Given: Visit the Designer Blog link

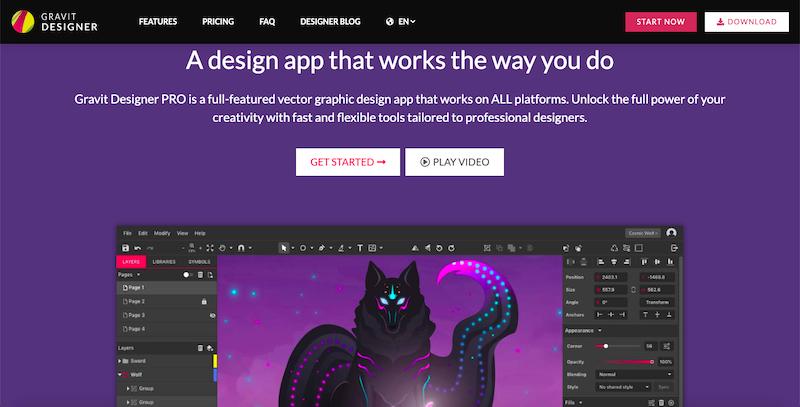Looking at the screenshot, I should point(330,21).
